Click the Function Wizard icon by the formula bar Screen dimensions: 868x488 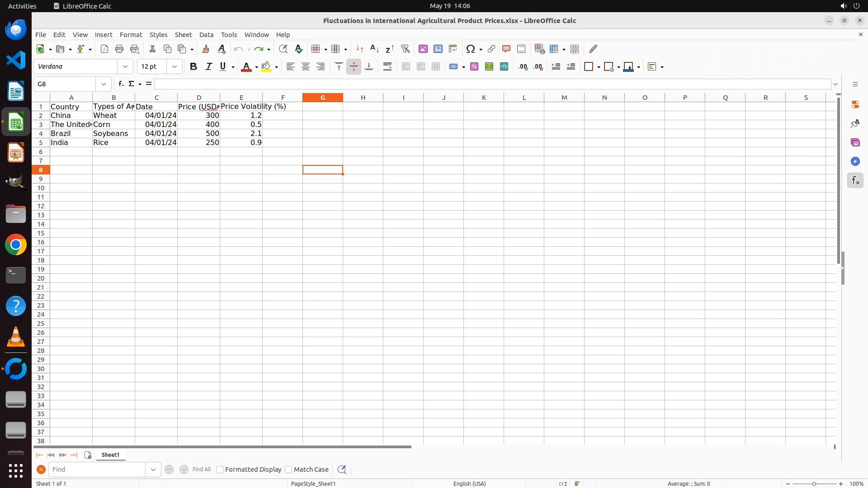(x=121, y=84)
